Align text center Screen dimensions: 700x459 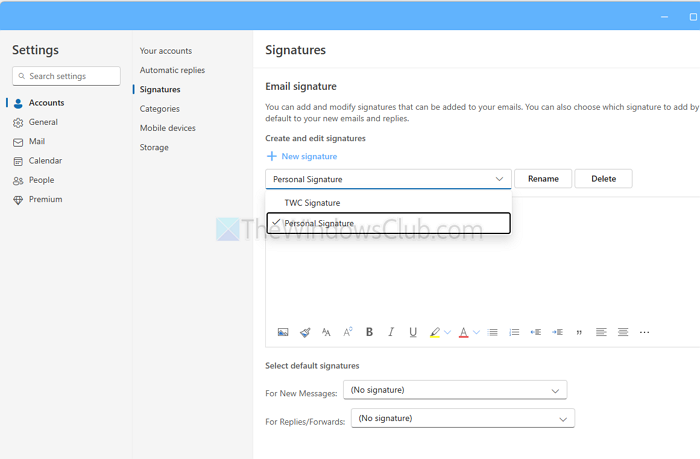623,332
